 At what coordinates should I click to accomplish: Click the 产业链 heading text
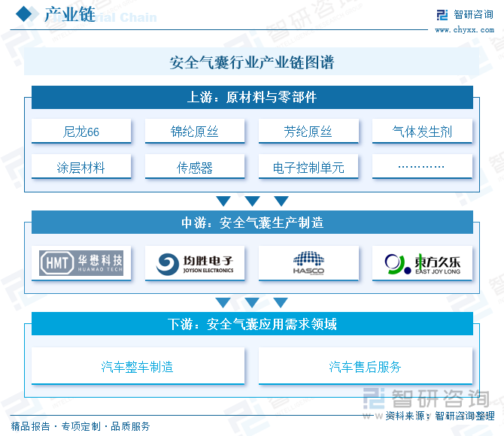(70, 14)
